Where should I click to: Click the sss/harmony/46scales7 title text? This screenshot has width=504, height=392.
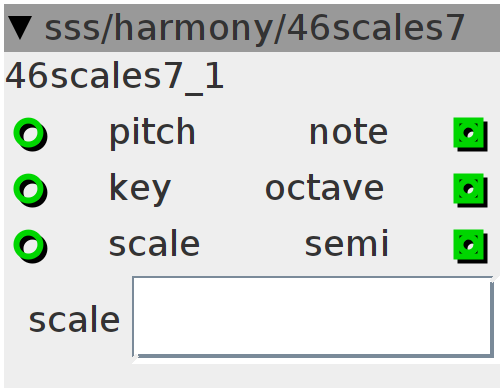[254, 28]
